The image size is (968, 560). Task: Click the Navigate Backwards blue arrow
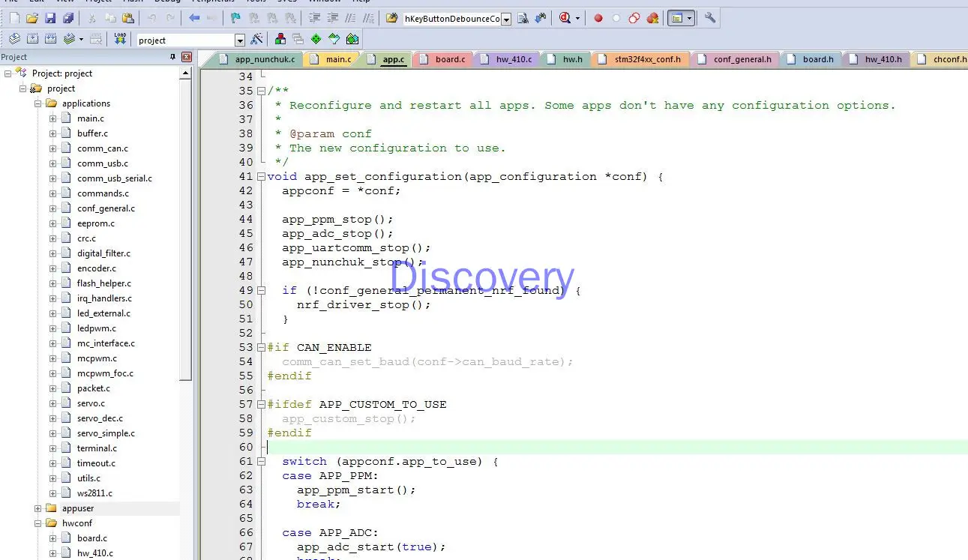pyautogui.click(x=194, y=18)
